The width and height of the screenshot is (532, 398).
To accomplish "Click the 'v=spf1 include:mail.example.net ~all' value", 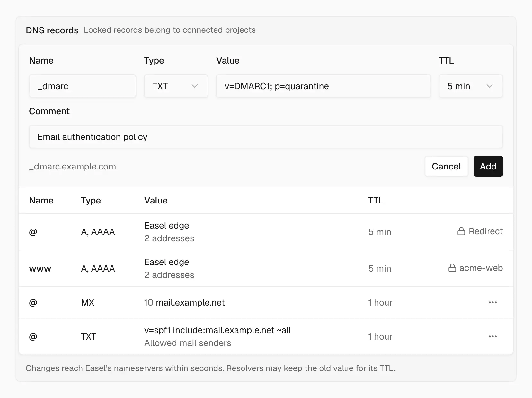I will tap(217, 330).
